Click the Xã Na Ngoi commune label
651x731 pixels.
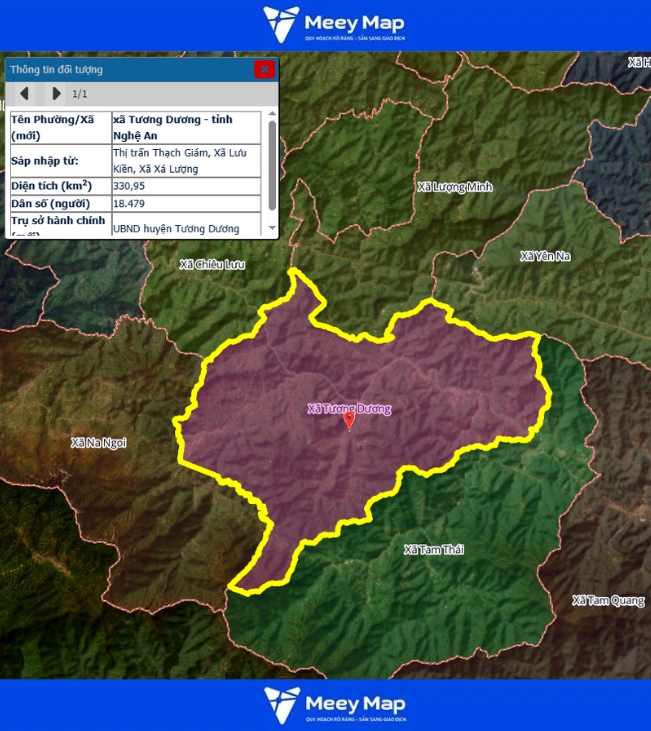tap(99, 442)
